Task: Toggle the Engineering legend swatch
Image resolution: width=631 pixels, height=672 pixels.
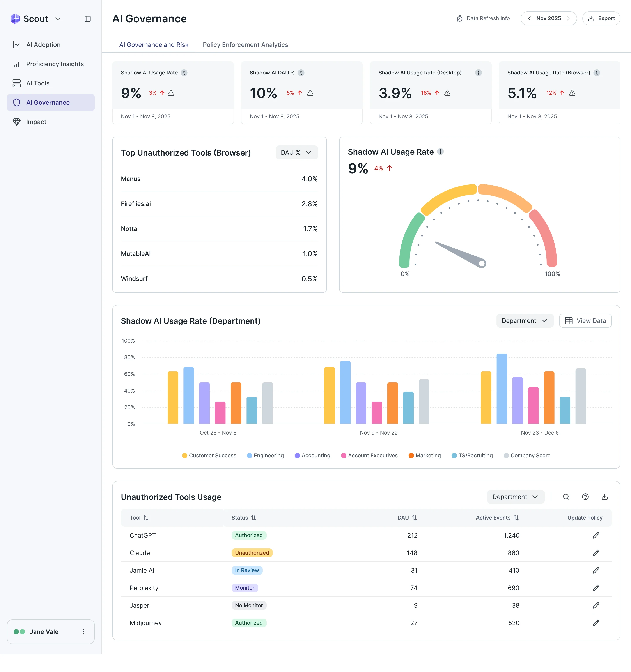Action: 250,455
